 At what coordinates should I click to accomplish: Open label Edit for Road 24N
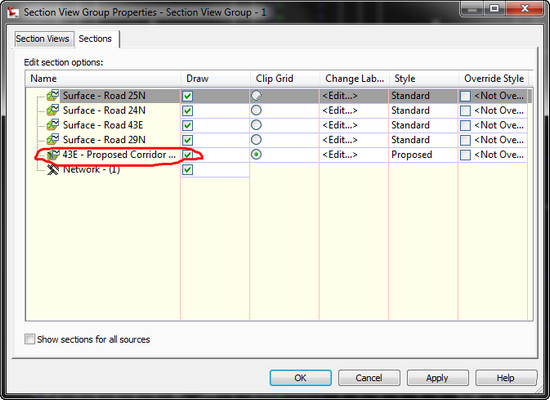tap(340, 110)
